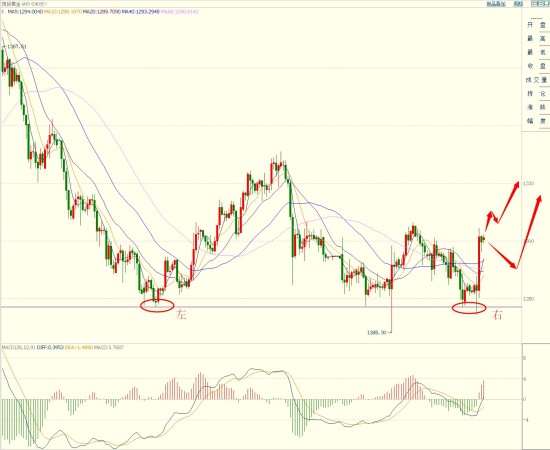
Task: Click the chart title text at top left
Action: point(24,4)
